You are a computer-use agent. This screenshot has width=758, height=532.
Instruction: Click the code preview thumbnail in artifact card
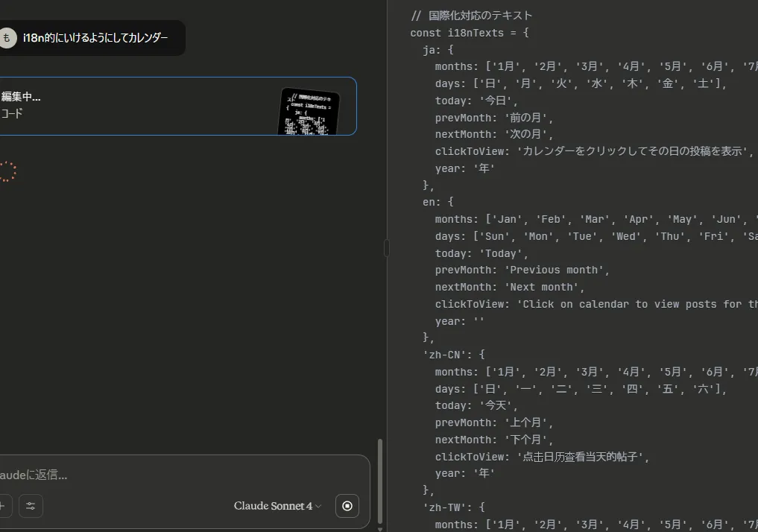coord(309,112)
